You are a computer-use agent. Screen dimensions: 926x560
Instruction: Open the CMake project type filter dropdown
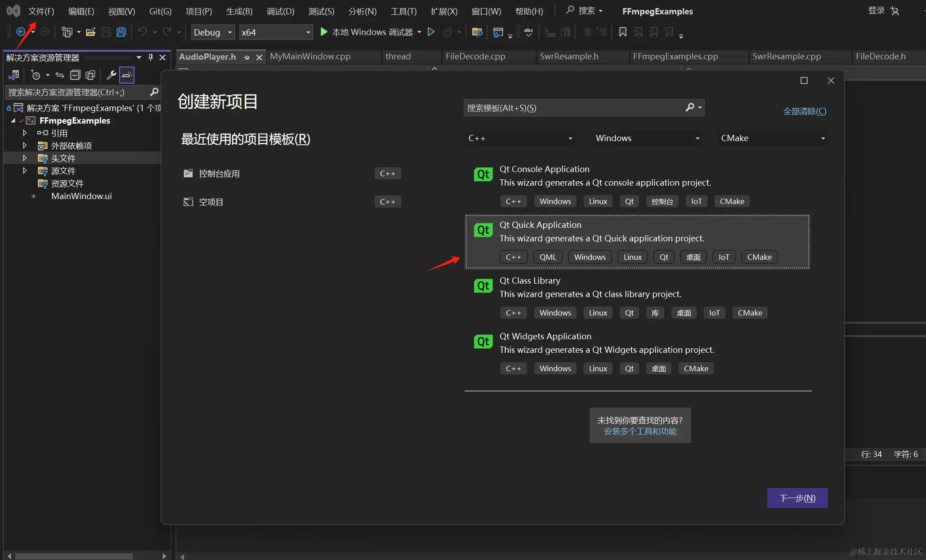click(773, 138)
